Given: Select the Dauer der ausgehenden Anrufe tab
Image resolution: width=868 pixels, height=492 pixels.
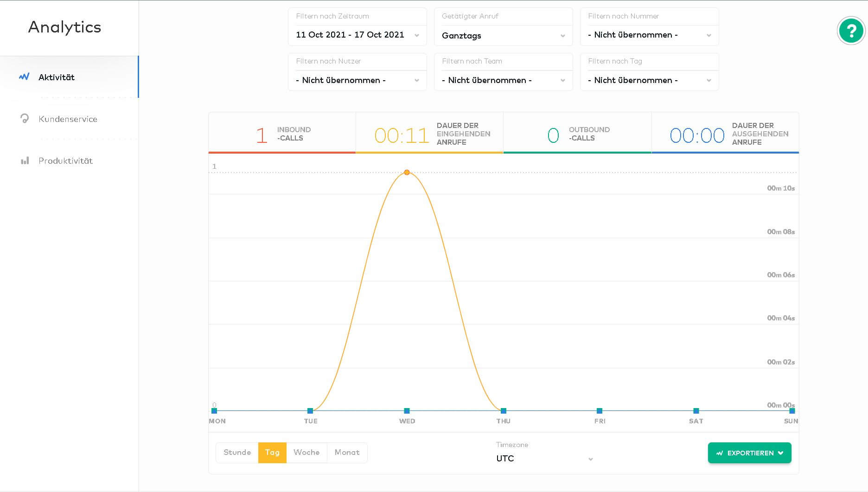Looking at the screenshot, I should (725, 134).
